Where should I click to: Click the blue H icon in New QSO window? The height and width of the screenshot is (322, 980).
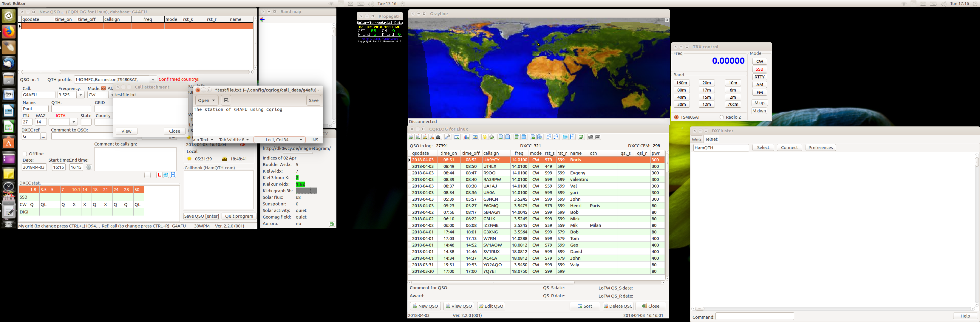point(173,175)
